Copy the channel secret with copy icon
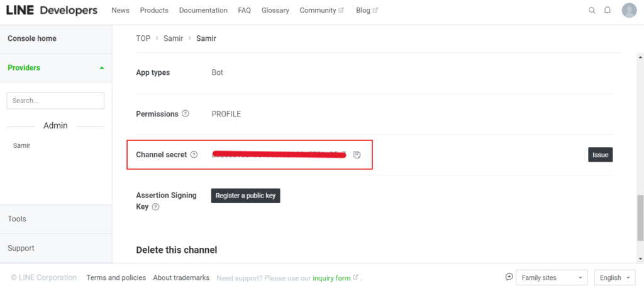644x290 pixels. pos(357,155)
